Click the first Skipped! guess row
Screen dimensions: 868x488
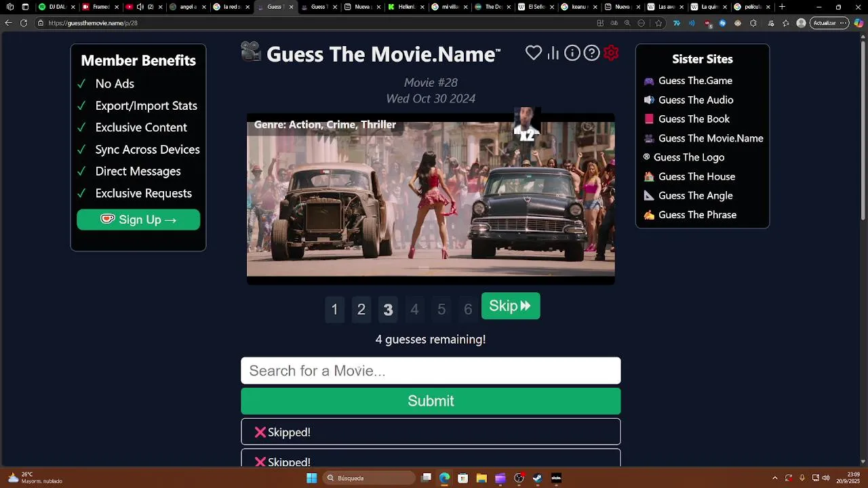point(431,432)
